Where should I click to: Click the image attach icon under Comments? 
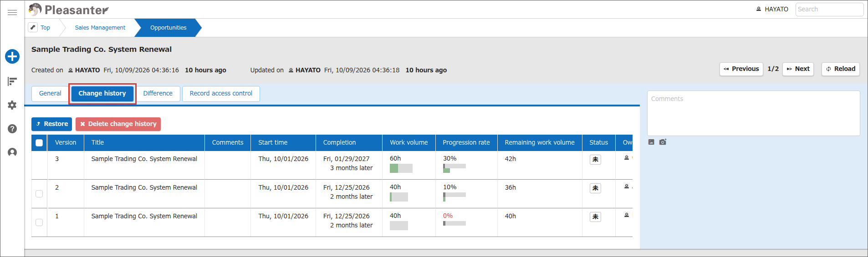pyautogui.click(x=651, y=142)
